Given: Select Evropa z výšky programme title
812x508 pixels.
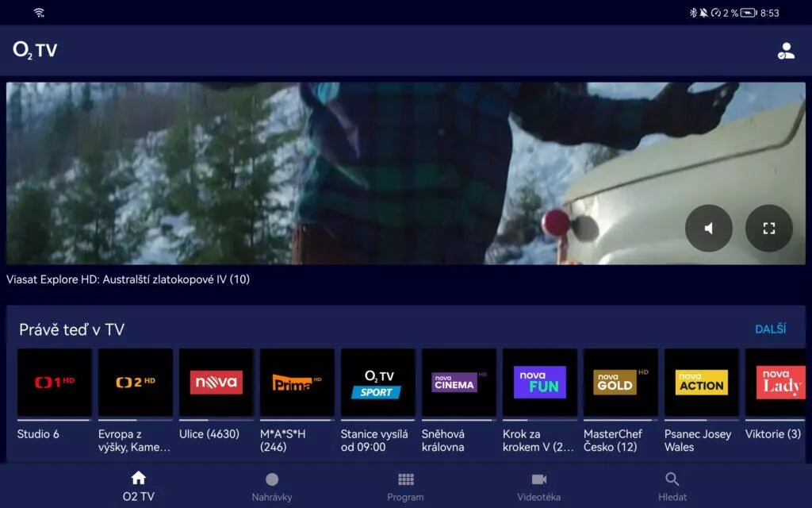Looking at the screenshot, I should (134, 441).
